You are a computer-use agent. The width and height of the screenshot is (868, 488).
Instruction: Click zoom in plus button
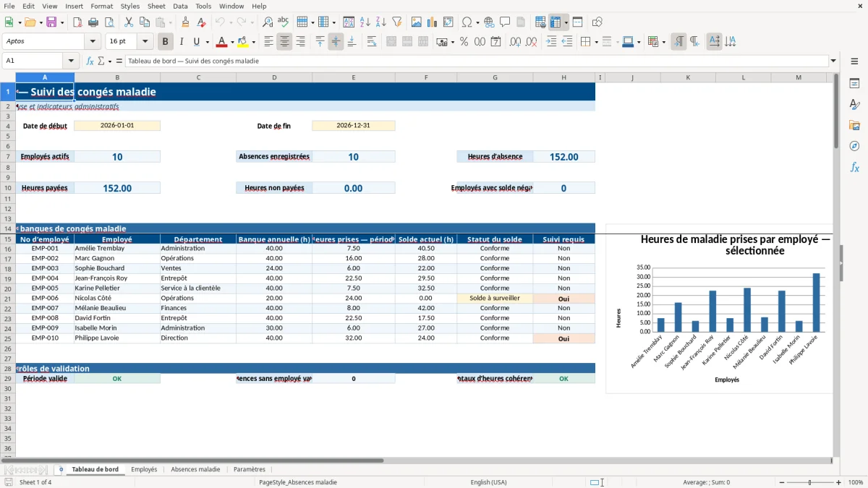(x=839, y=482)
